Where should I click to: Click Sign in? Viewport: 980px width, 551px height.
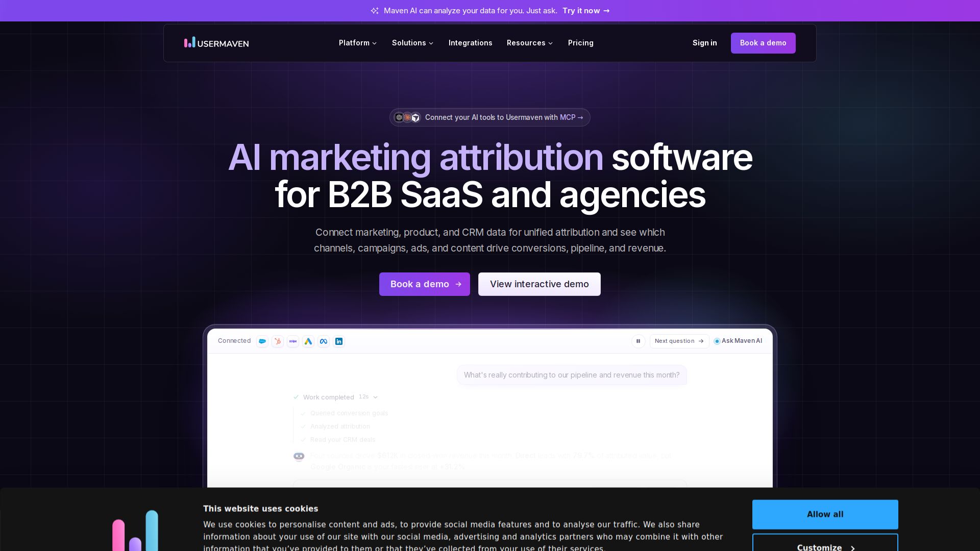click(704, 43)
